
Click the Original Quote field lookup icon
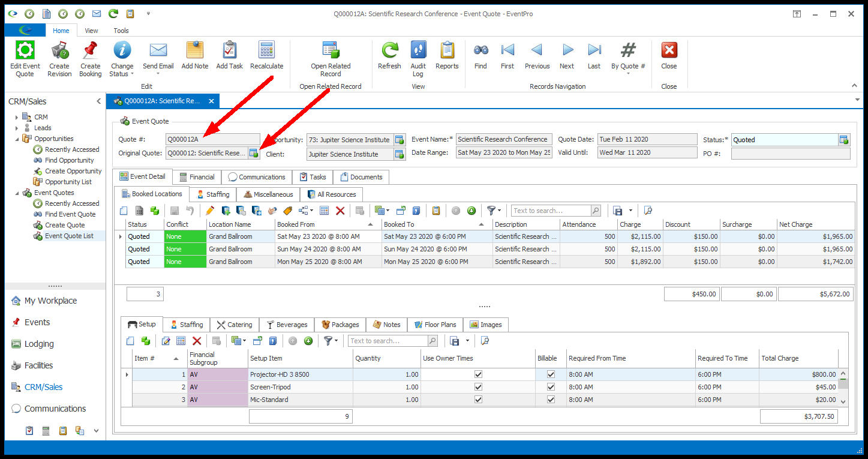click(254, 153)
